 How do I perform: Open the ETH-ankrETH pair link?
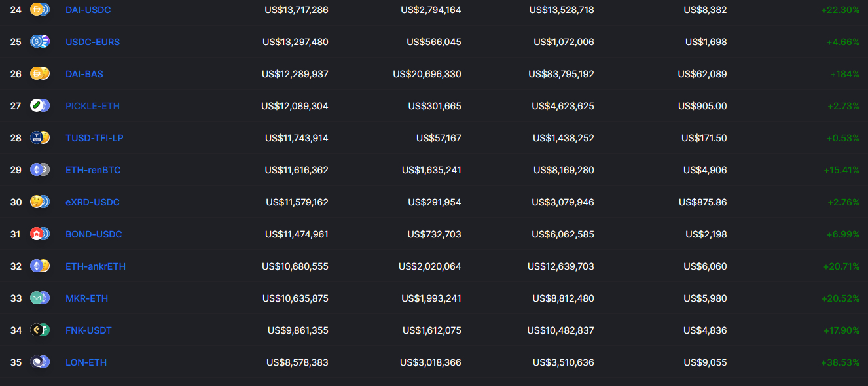(x=96, y=266)
